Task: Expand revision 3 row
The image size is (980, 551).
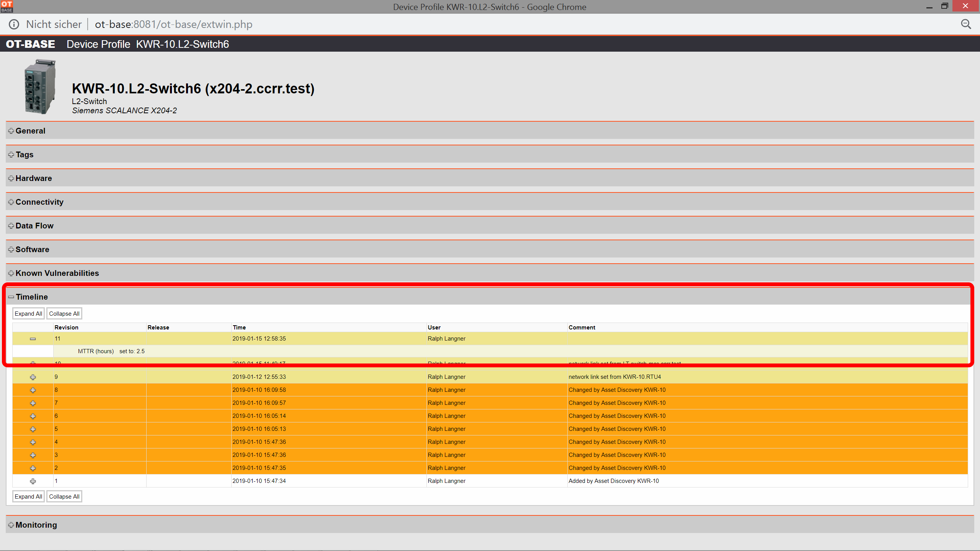Action: 33,455
